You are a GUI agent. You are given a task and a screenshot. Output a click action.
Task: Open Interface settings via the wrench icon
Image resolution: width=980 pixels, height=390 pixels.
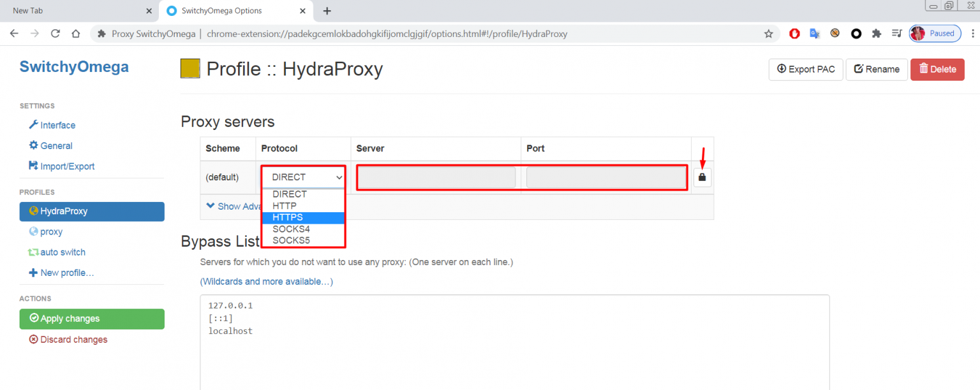click(34, 125)
